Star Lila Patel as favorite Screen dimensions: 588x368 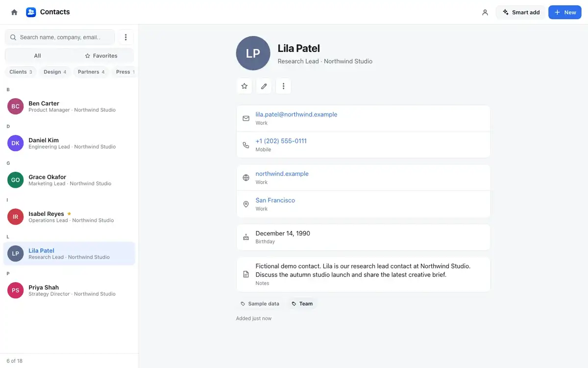[245, 86]
